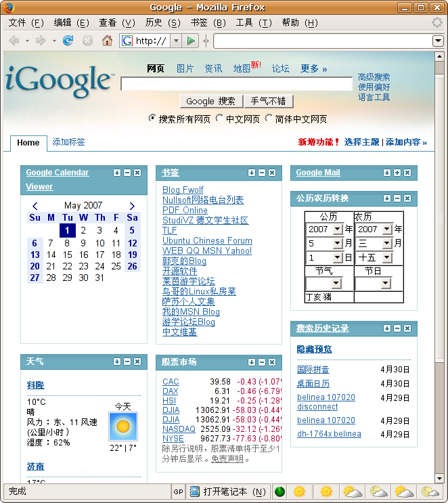The height and width of the screenshot is (503, 448).
Task: Expand the Google Mail gadget with plus
Action: (397, 173)
